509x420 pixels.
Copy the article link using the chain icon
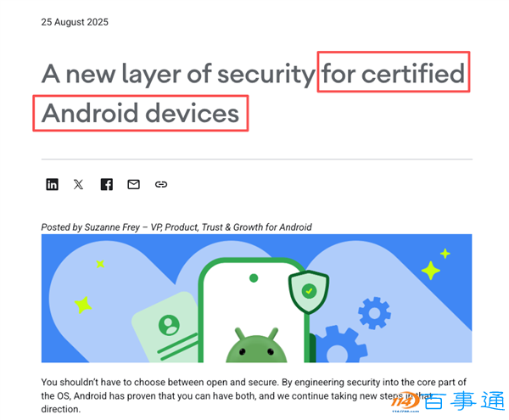coord(161,184)
